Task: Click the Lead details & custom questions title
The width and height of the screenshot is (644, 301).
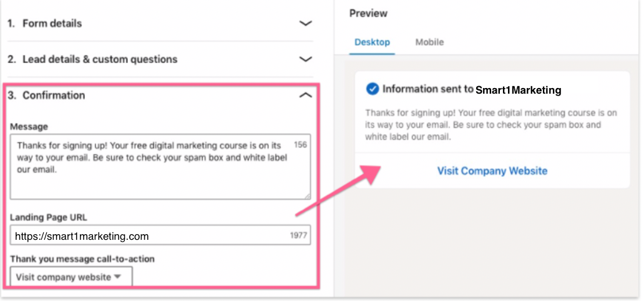Action: click(100, 60)
